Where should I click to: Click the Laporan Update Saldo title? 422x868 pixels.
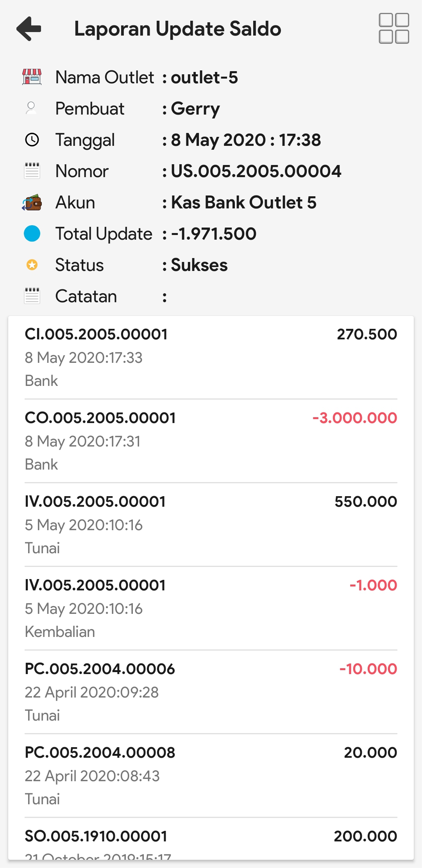pyautogui.click(x=178, y=29)
